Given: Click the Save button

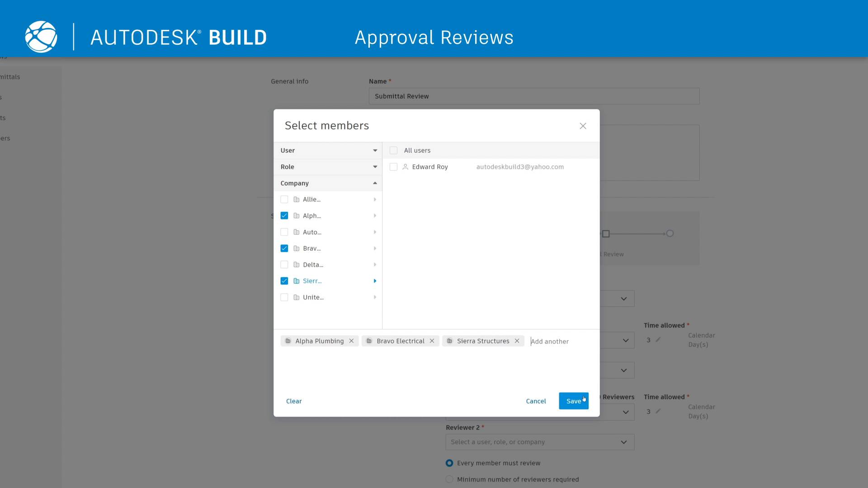Looking at the screenshot, I should (x=574, y=401).
